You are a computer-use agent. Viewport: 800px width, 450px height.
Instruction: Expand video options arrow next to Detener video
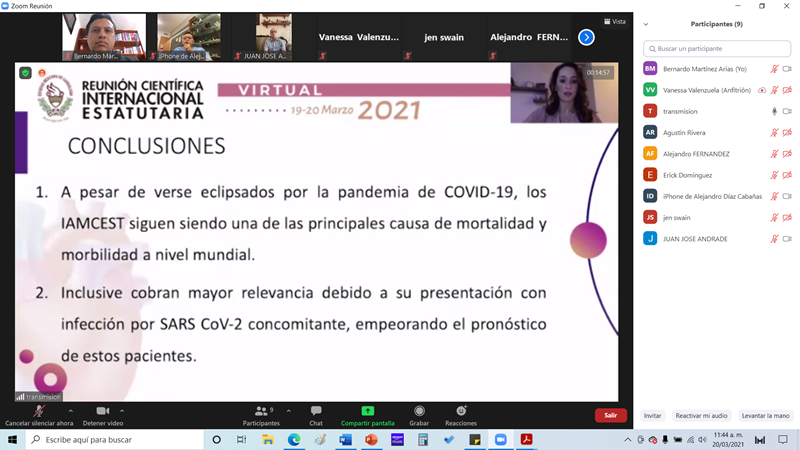122,411
